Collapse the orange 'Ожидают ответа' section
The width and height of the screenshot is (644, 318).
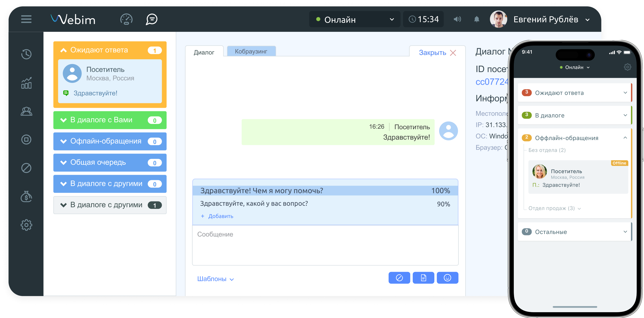point(63,50)
